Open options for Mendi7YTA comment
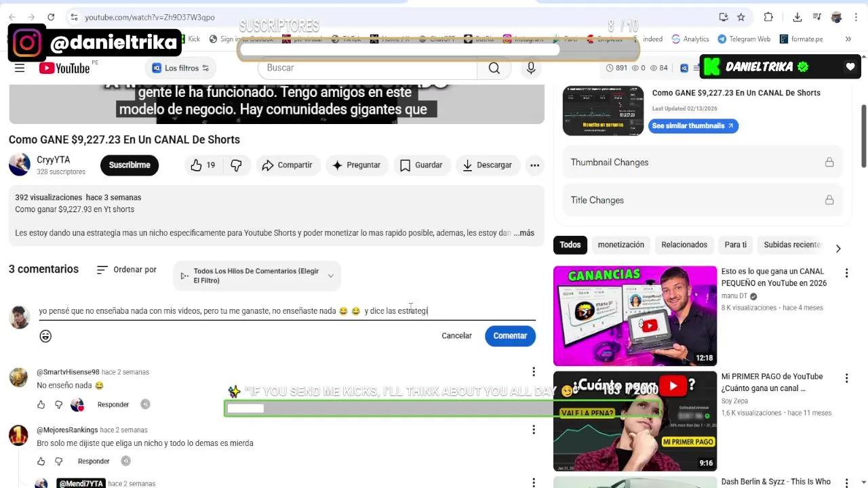Screen dimensions: 868x488 [534, 483]
